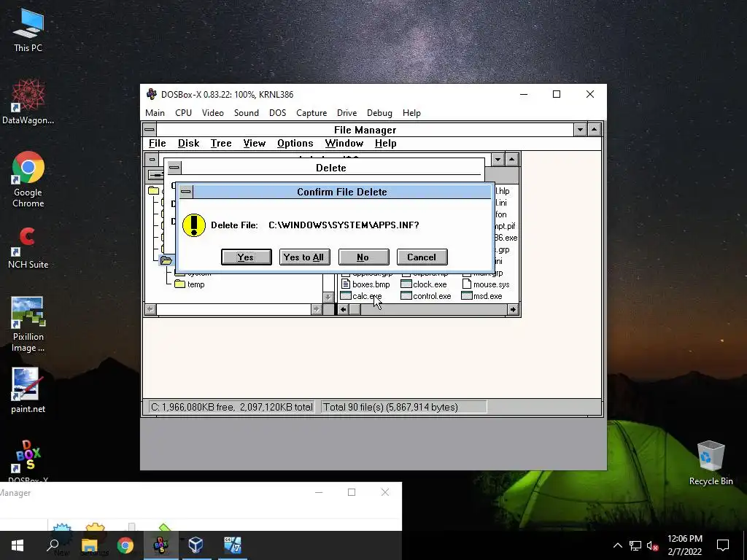Open File Manager control-menu box

(x=150, y=130)
